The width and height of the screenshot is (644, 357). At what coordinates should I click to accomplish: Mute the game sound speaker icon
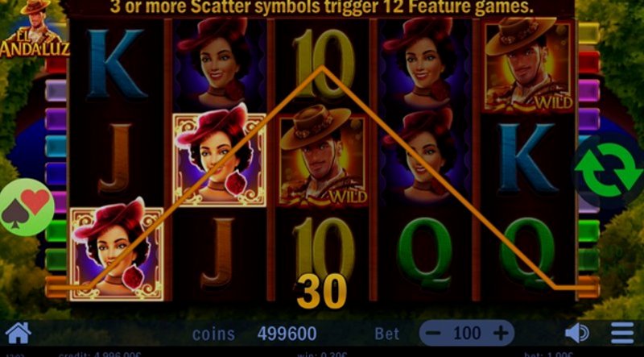576,333
